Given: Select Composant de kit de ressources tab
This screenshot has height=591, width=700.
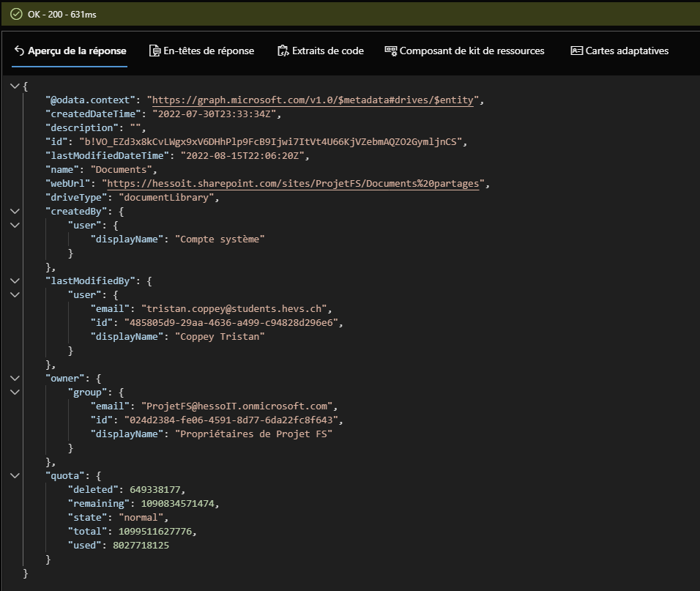Looking at the screenshot, I should (x=464, y=51).
